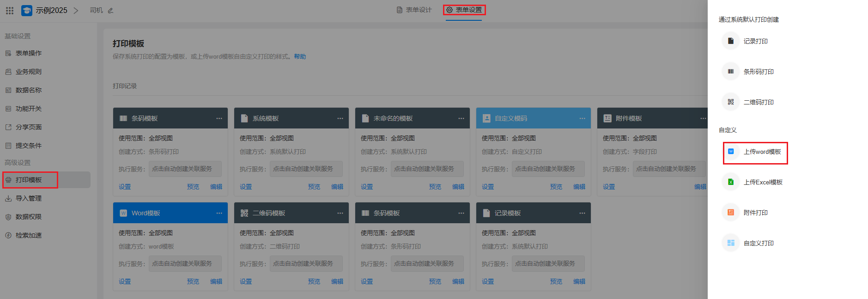Click pencil icon to rename 司机 form
868x299 pixels.
110,11
